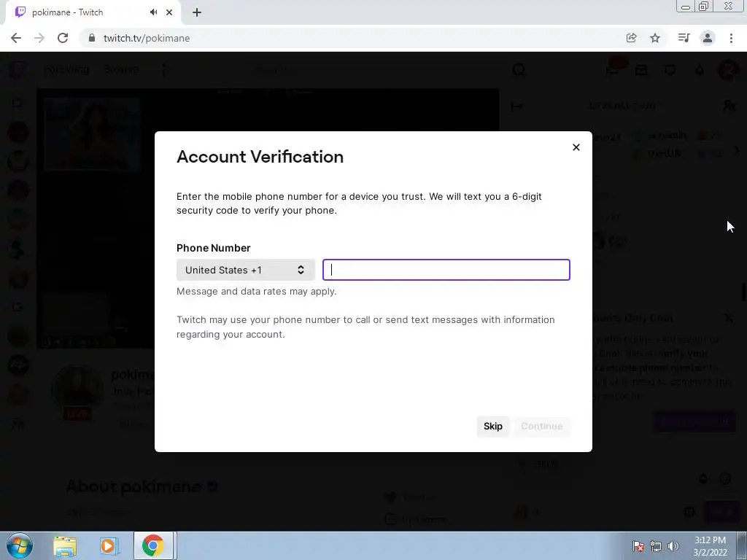The image size is (747, 560).
Task: Select the pokimane - Twitch tab
Action: click(93, 12)
